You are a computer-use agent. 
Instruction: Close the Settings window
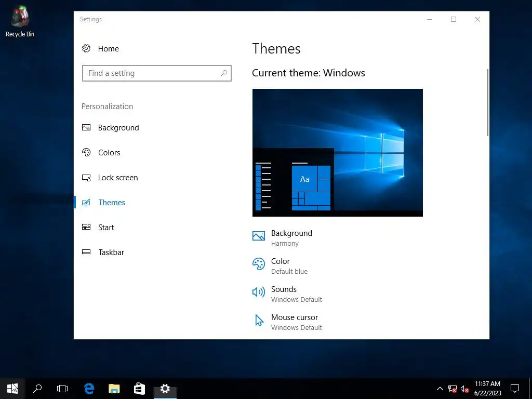click(477, 19)
